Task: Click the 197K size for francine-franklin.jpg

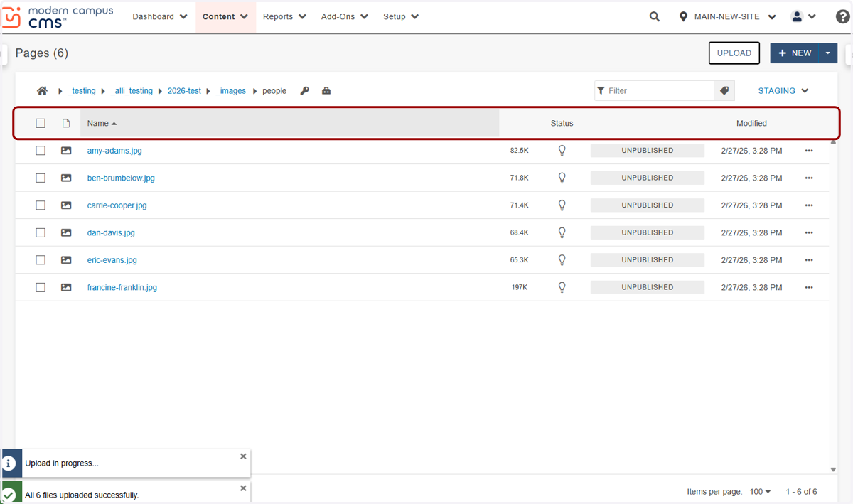Action: pyautogui.click(x=520, y=287)
